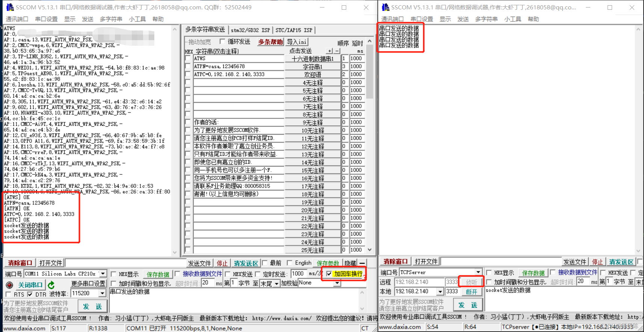
Task: Click 导入ini button
Action: [x=297, y=42]
